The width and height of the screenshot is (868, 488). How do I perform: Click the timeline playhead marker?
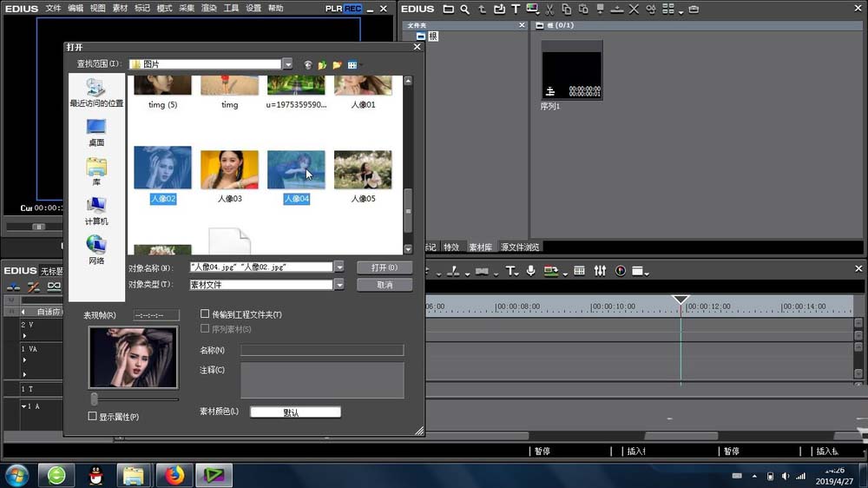coord(681,300)
